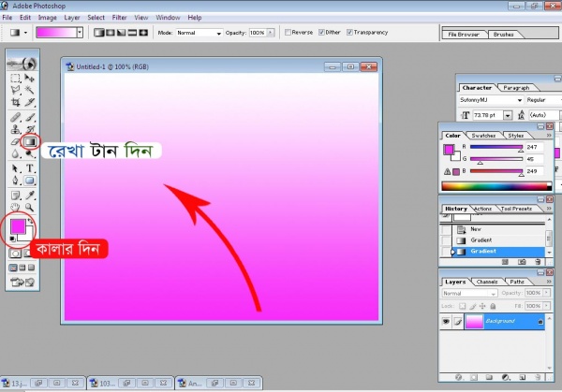The width and height of the screenshot is (562, 392).
Task: Select the Shape tool
Action: [30, 181]
